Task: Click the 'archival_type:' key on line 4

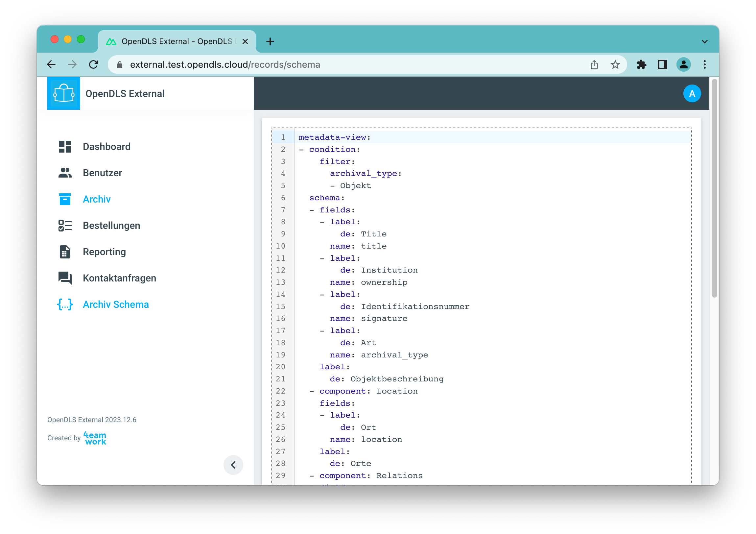Action: (x=366, y=174)
